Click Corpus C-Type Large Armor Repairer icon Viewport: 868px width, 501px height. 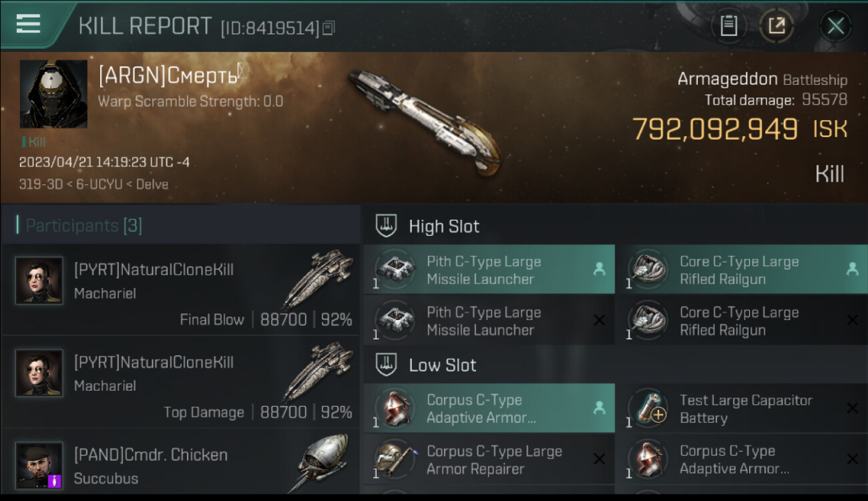pyautogui.click(x=395, y=460)
